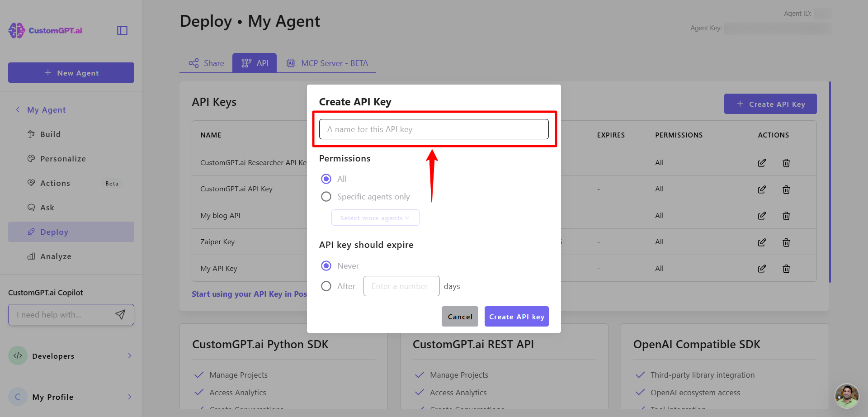This screenshot has width=868, height=417.
Task: Select the Specific agents only radio button
Action: point(326,197)
